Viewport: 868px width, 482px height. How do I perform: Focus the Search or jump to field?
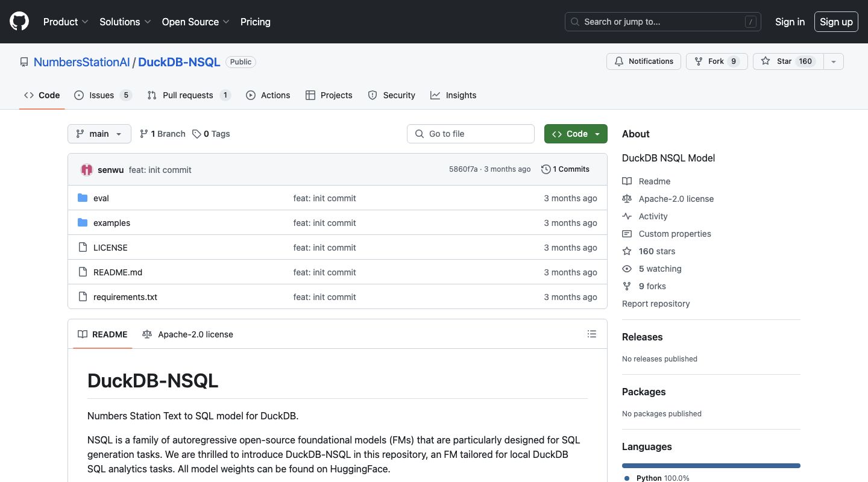[x=663, y=22]
